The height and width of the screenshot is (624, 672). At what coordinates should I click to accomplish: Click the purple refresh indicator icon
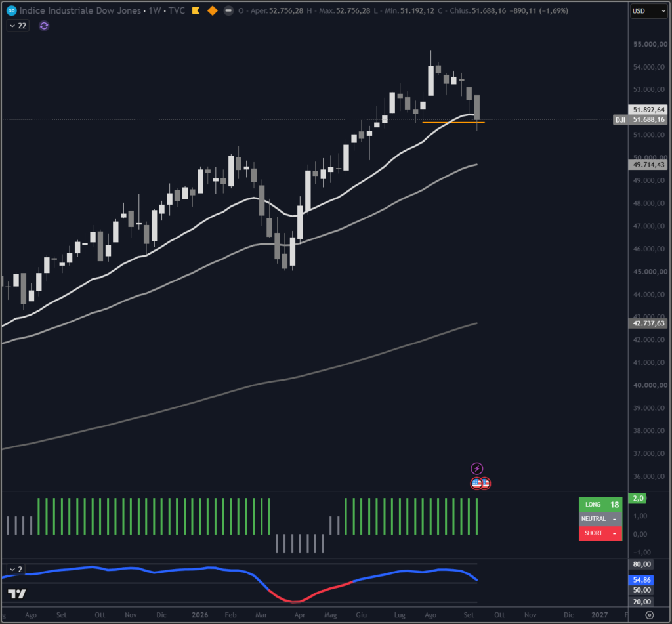tap(44, 26)
